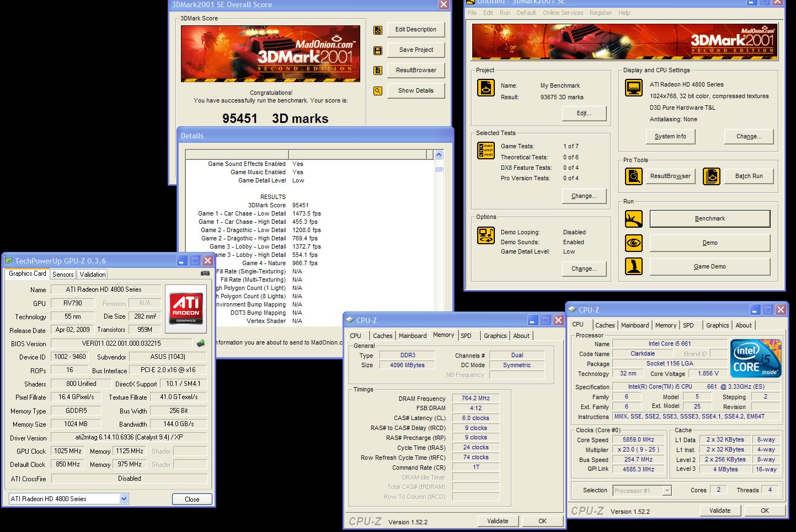Click the Benchmark run icon

tap(634, 219)
